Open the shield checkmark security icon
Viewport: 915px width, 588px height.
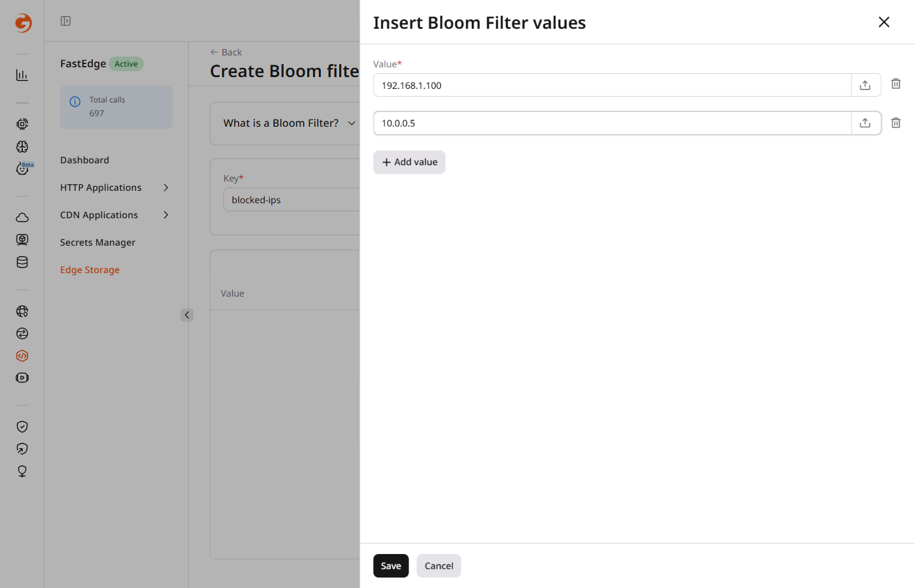22,427
